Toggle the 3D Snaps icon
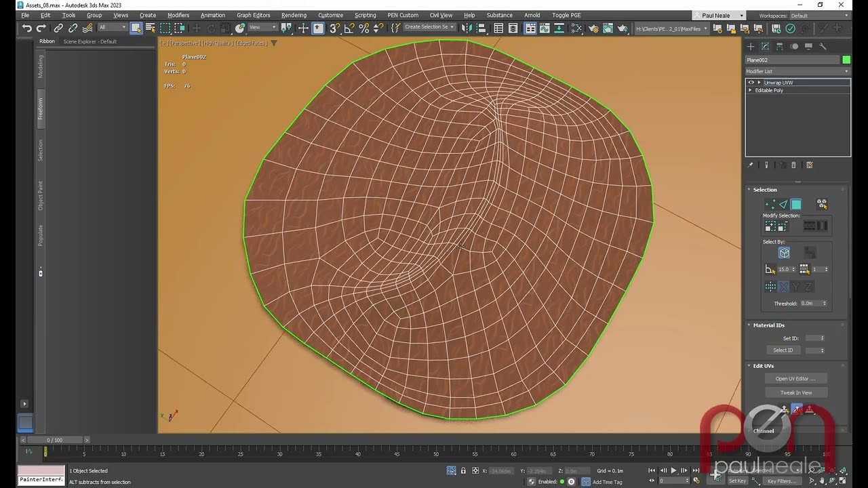Viewport: 868px width, 488px height. pos(334,28)
